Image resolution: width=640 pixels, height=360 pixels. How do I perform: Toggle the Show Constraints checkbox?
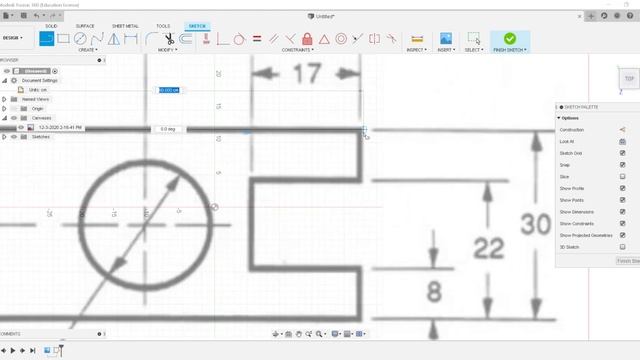(x=622, y=223)
